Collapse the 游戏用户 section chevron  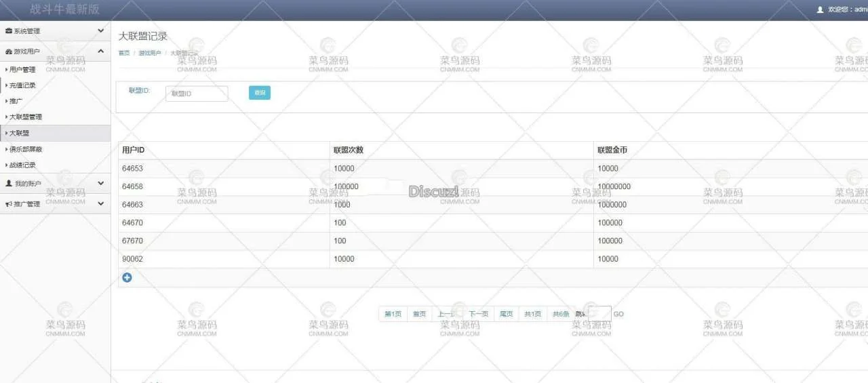coord(100,52)
